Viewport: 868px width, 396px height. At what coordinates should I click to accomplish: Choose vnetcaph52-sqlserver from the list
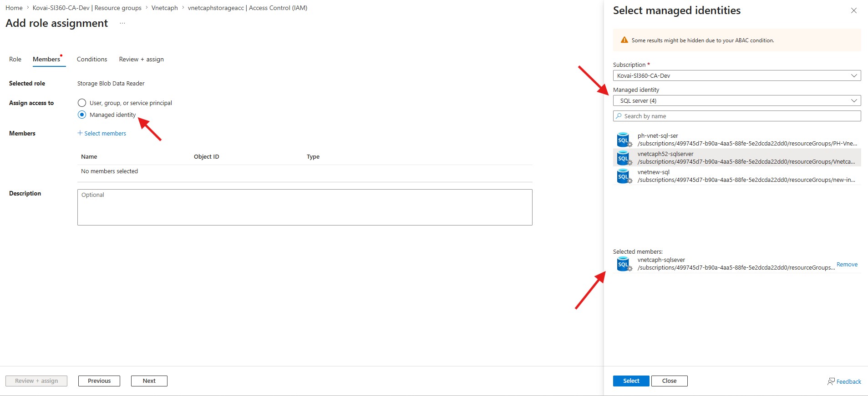pyautogui.click(x=737, y=158)
